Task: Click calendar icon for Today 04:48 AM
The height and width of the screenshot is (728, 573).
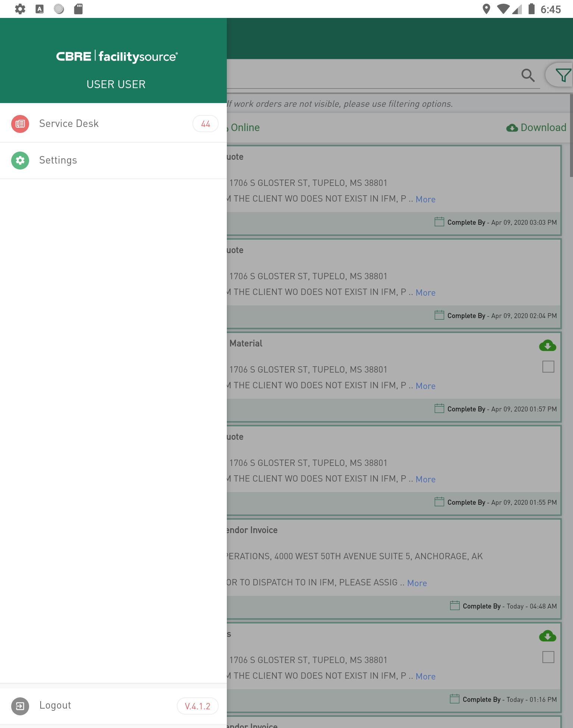Action: 455,606
